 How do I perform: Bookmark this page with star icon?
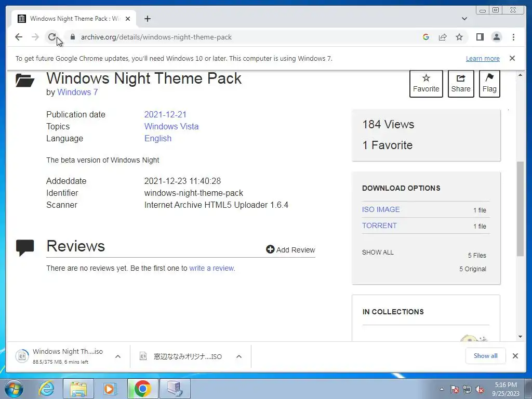pos(459,37)
